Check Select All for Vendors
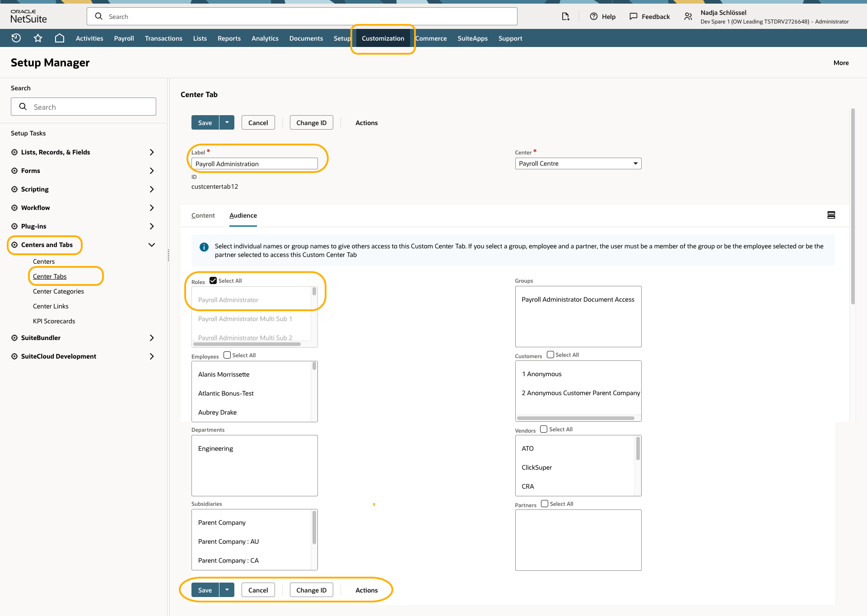 coord(544,429)
